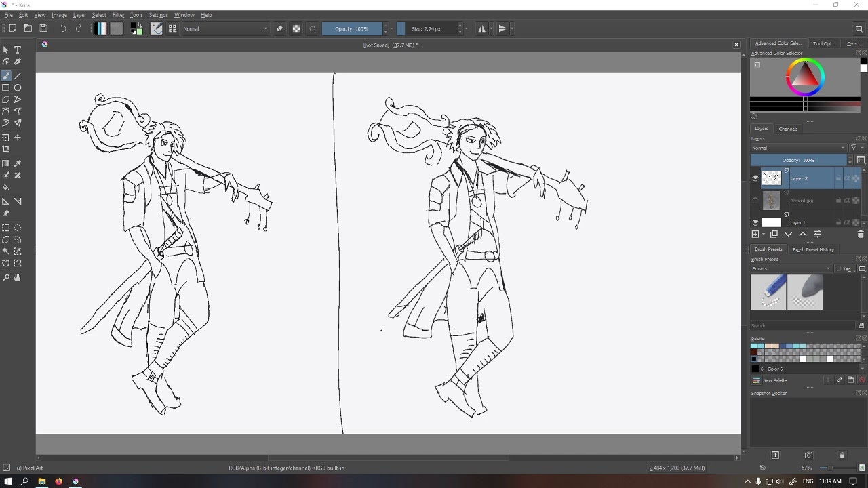Select the Move tool
Image resolution: width=868 pixels, height=488 pixels.
click(18, 138)
